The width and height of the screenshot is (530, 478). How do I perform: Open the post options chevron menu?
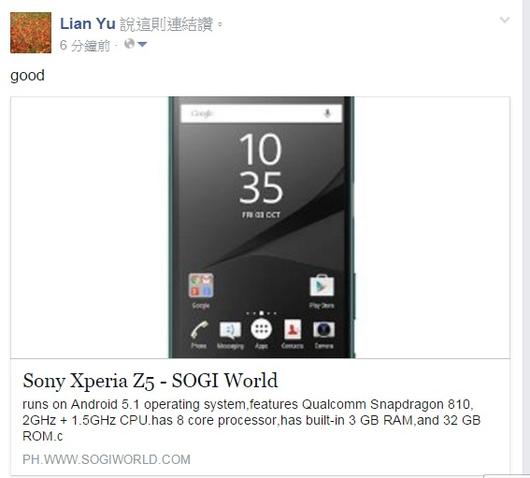tap(504, 20)
